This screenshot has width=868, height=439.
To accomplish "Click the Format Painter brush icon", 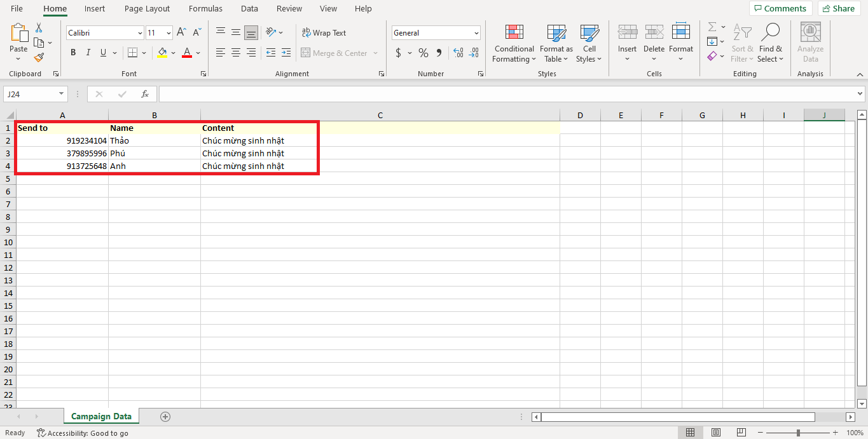I will coord(39,58).
